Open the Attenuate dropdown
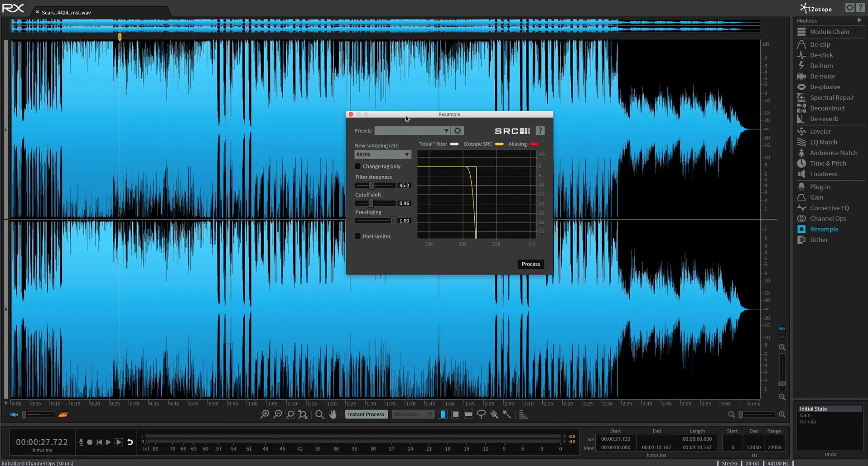 pos(413,414)
